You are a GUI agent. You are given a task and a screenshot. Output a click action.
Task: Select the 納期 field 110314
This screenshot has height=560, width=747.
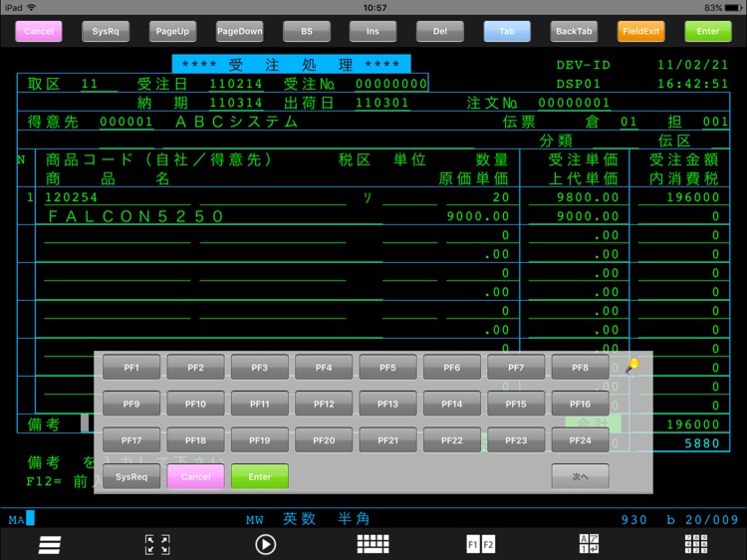236,103
